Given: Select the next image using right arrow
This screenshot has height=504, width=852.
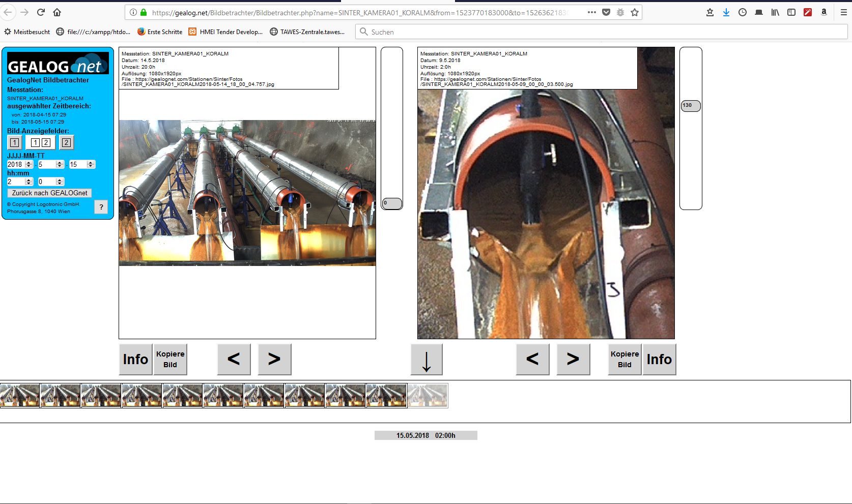Looking at the screenshot, I should pos(274,359).
